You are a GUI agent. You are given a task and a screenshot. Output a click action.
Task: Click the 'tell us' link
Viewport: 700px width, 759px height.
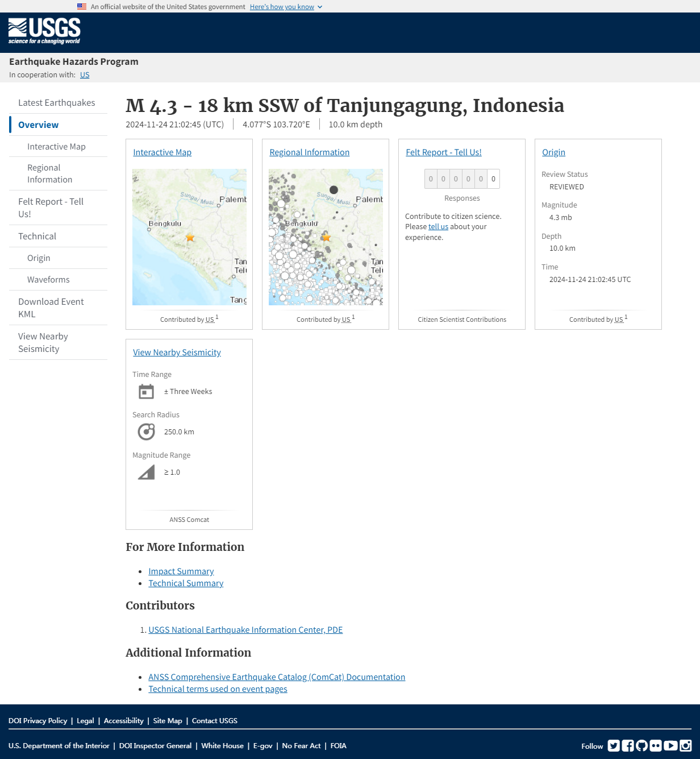(x=438, y=227)
